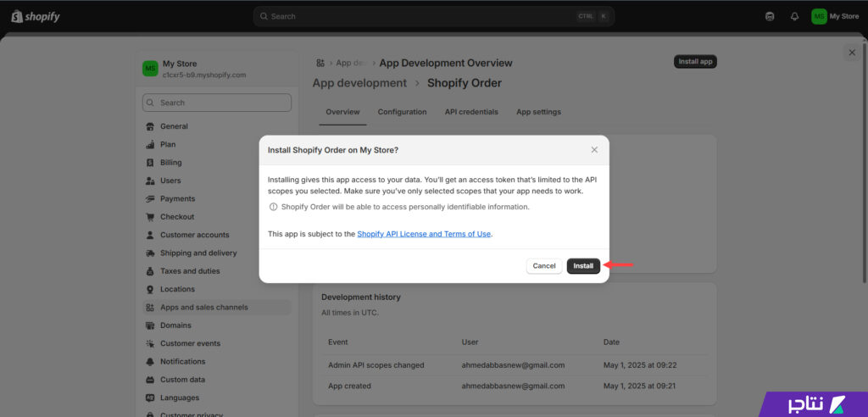Image resolution: width=868 pixels, height=417 pixels.
Task: Click the General store icon
Action: [x=150, y=127]
